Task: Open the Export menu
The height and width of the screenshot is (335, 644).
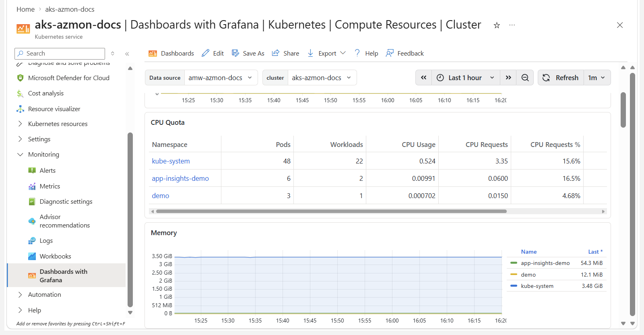Action: click(x=326, y=54)
